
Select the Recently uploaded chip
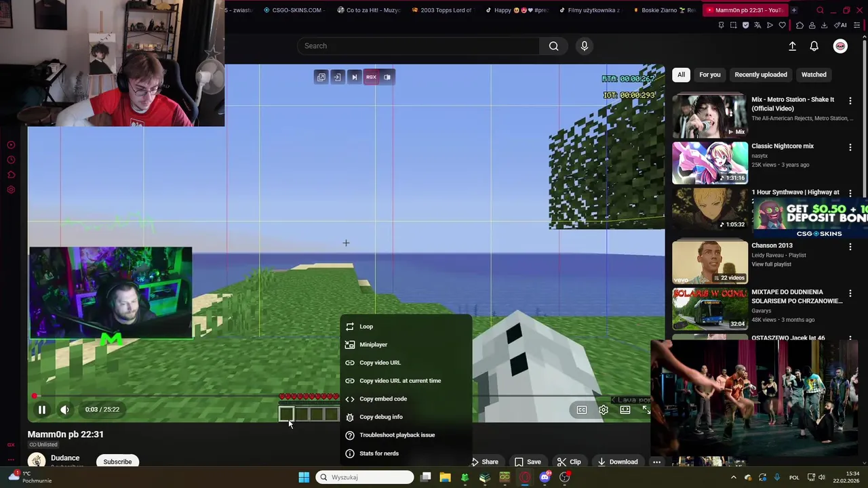coord(761,75)
